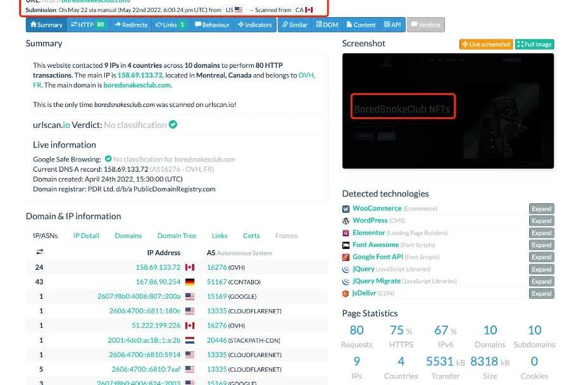Expand the Google Font API entry

tap(541, 257)
